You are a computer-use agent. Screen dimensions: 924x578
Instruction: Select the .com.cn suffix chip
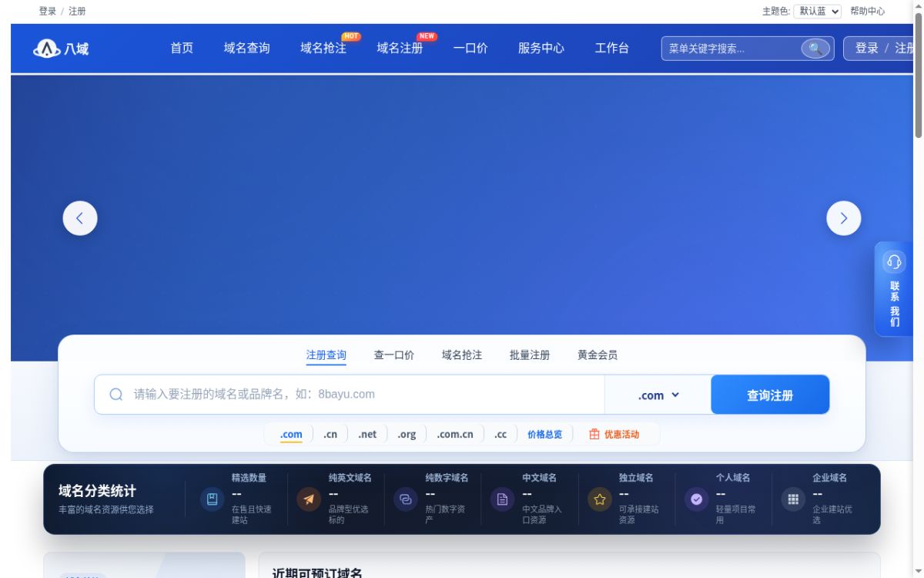[x=455, y=435]
